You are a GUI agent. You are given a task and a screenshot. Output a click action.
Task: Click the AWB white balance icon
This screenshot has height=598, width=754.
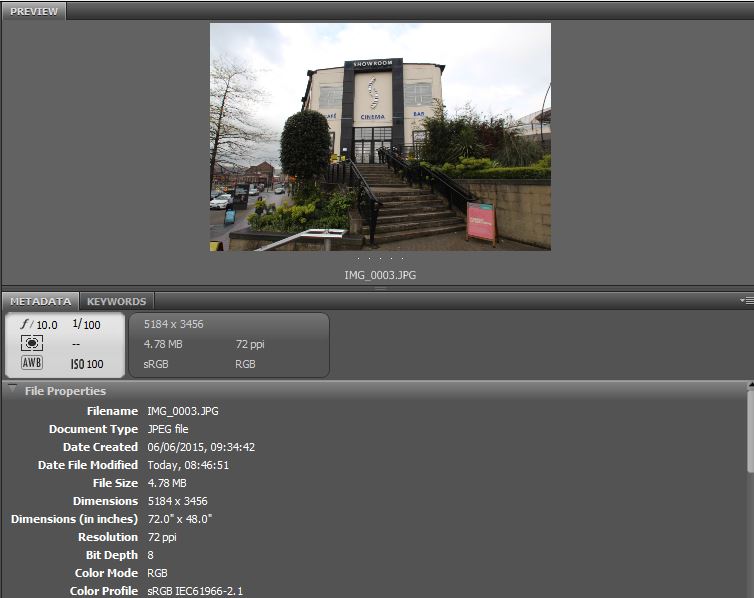click(x=32, y=362)
